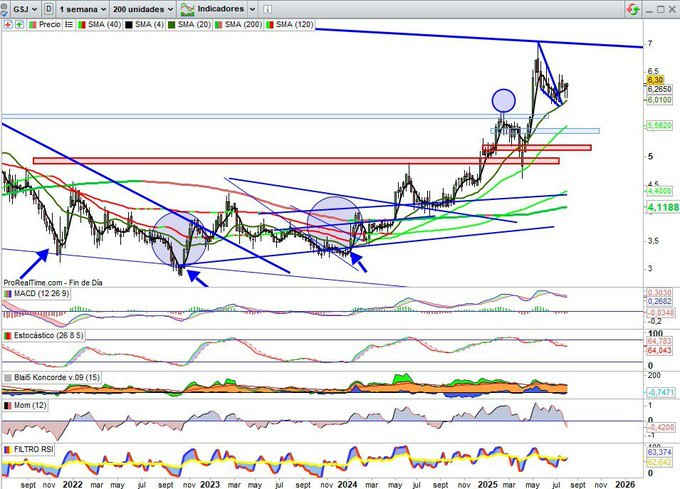Minimize the chart window
The height and width of the screenshot is (489, 680).
click(x=649, y=10)
